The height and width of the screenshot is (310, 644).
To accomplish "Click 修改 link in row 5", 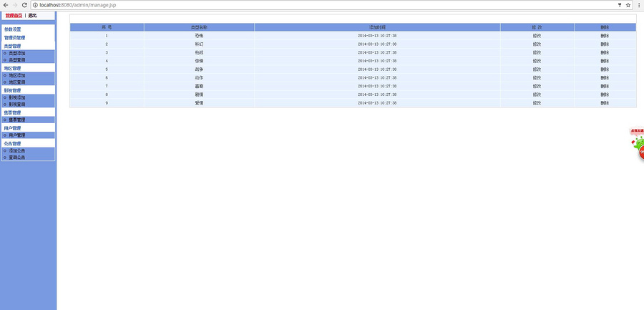I will 537,69.
